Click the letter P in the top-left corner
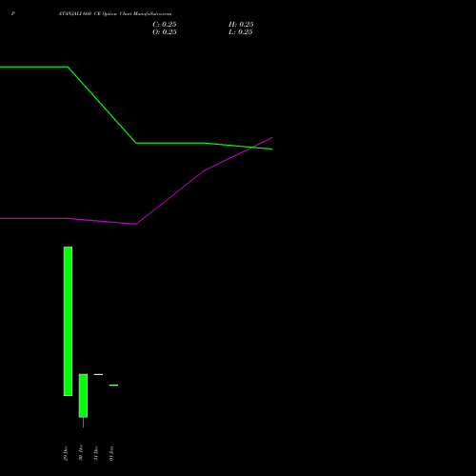Screen dimensions: 476x476 [13, 13]
